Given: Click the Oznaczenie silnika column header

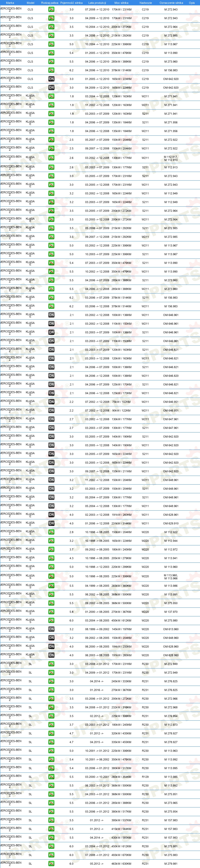Looking at the screenshot, I should point(171,3).
